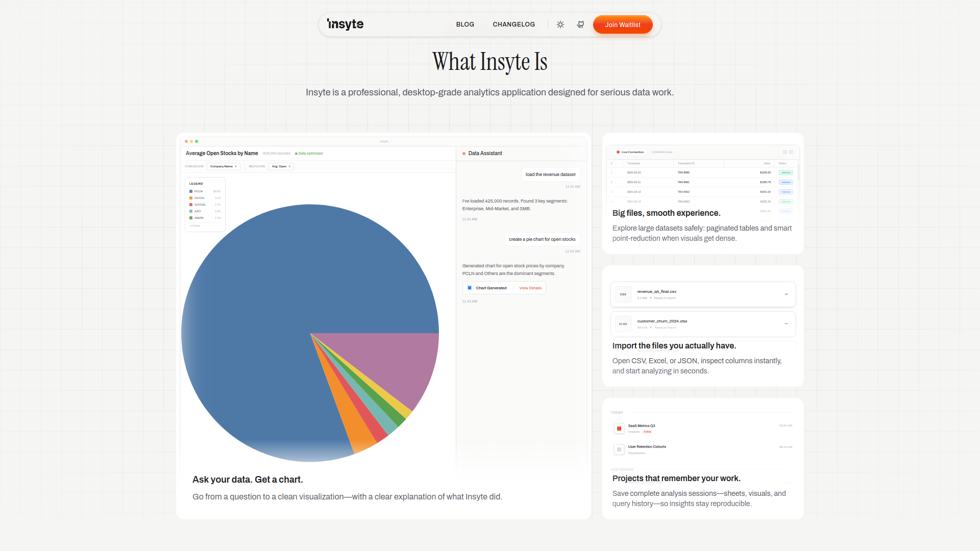Click the PCLN legend color swatch
The image size is (980, 551).
(191, 191)
